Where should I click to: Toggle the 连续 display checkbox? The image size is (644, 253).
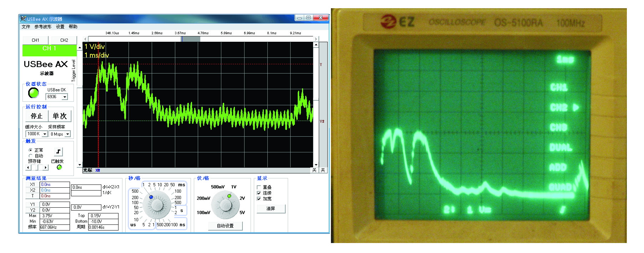click(x=259, y=193)
